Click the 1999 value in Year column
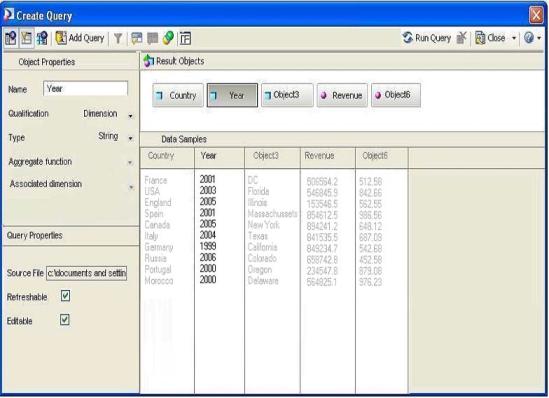Viewport: 549px width, 398px height. pos(208,246)
